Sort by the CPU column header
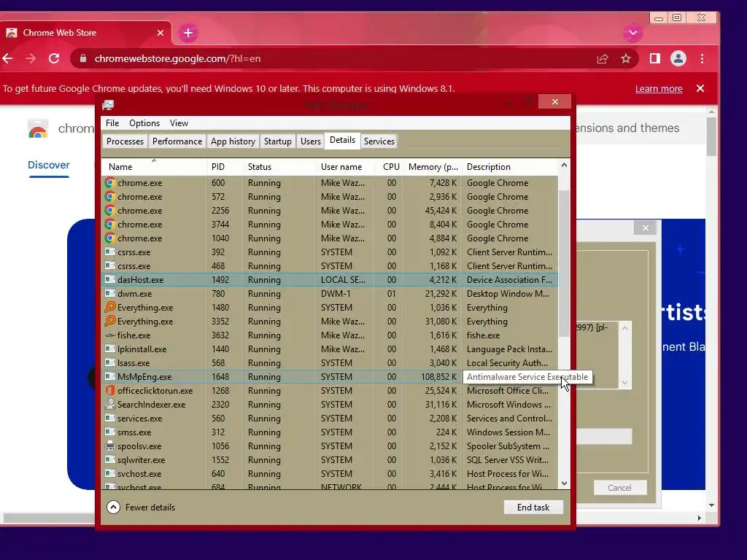The height and width of the screenshot is (560, 747). click(389, 167)
